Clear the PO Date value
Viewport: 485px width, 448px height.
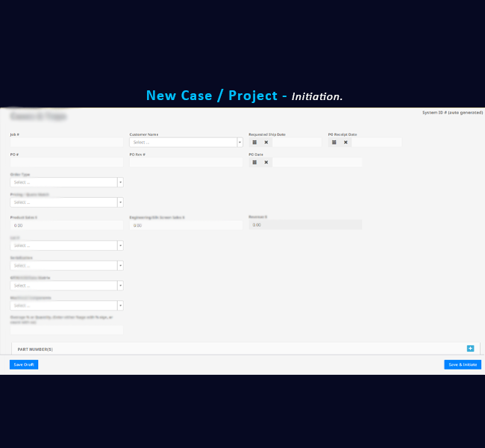266,162
